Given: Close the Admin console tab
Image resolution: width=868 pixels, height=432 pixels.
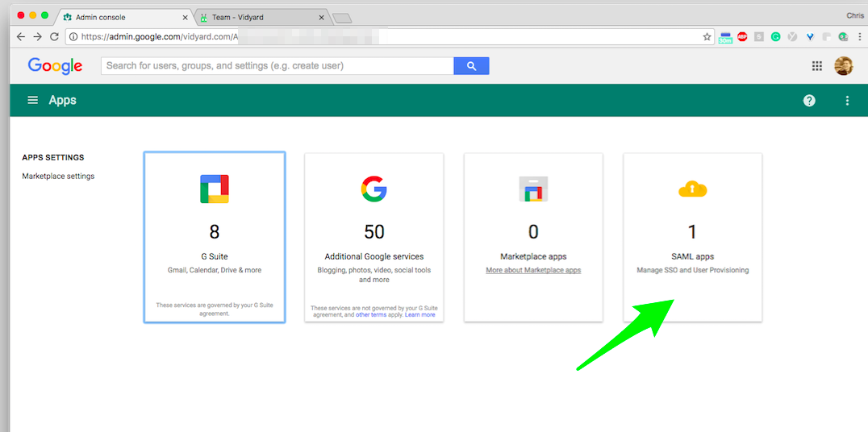Looking at the screenshot, I should coord(186,18).
